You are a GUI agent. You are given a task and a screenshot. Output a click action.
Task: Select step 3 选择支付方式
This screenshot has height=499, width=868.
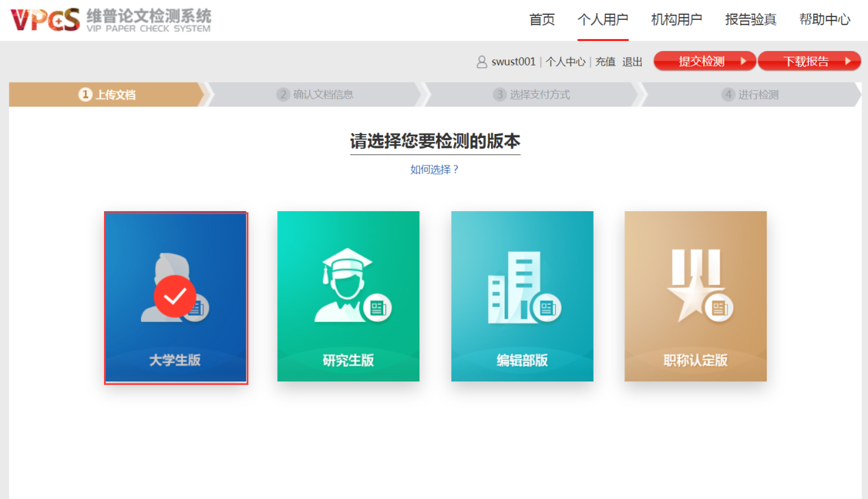point(531,95)
